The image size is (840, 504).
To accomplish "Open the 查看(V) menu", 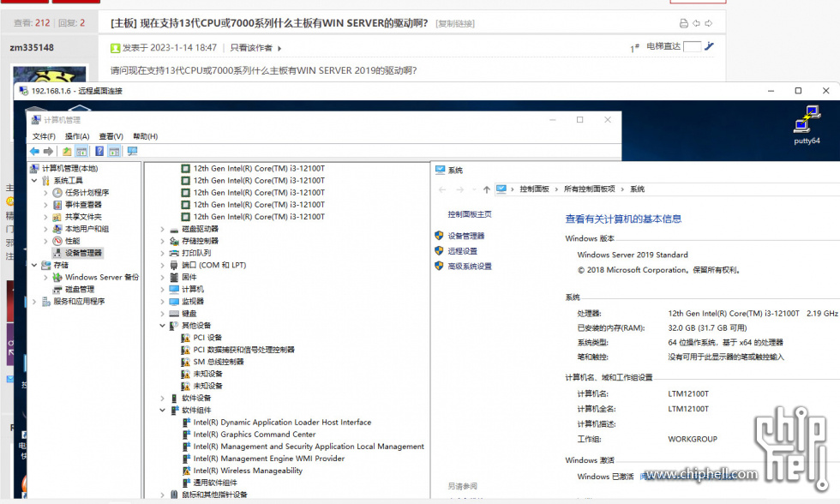I will click(x=111, y=136).
